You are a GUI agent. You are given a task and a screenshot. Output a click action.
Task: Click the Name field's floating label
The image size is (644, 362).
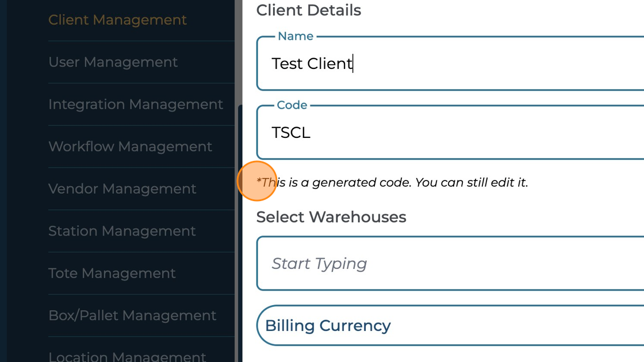[x=296, y=36]
